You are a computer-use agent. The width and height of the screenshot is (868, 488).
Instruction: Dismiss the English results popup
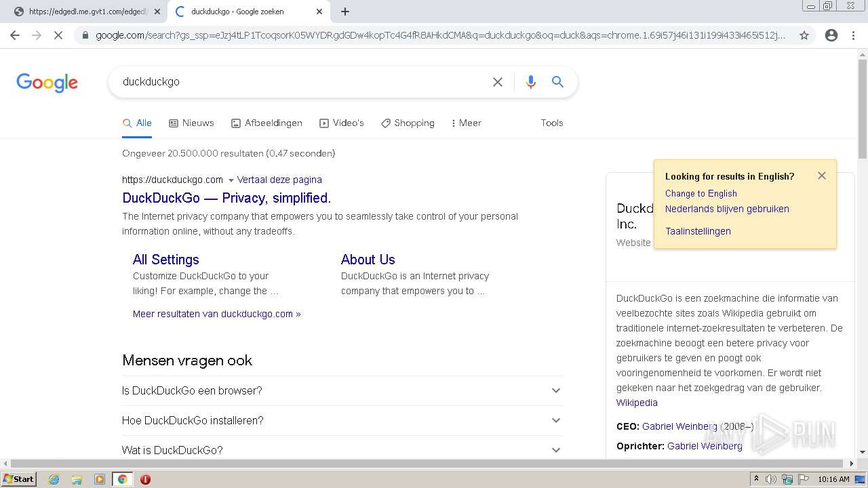(x=822, y=176)
